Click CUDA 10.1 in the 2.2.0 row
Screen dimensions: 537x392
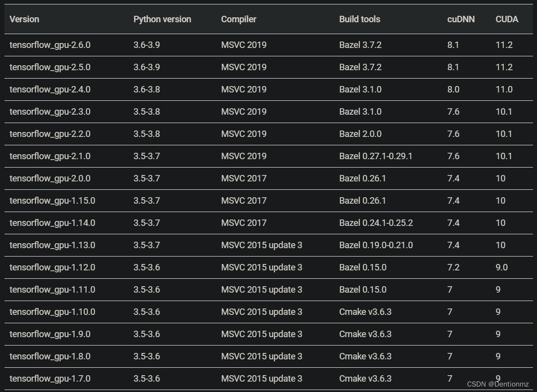[504, 134]
